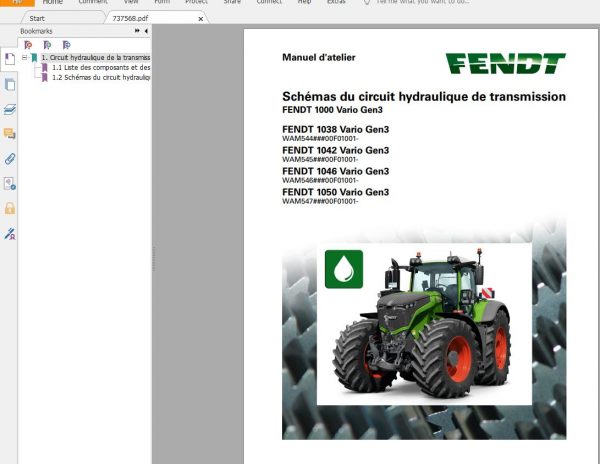Click the serial 'WAM546###00F01001-'
The image size is (600, 464).
pos(320,180)
